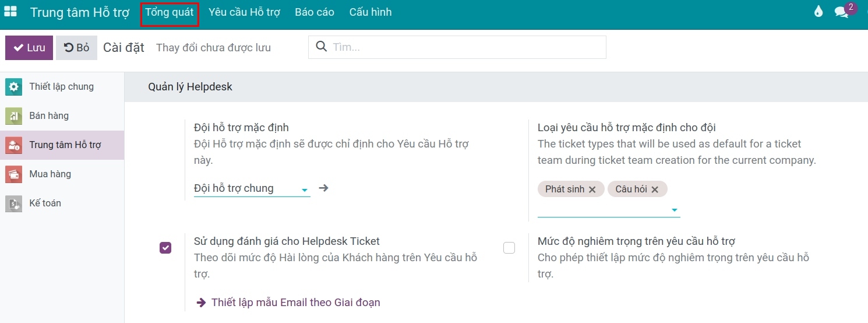Select Bán hàng settings section
This screenshot has width=868, height=323.
point(62,116)
